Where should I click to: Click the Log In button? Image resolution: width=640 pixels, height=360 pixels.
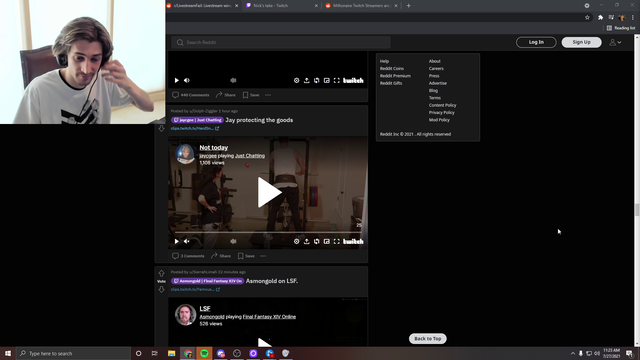(536, 42)
